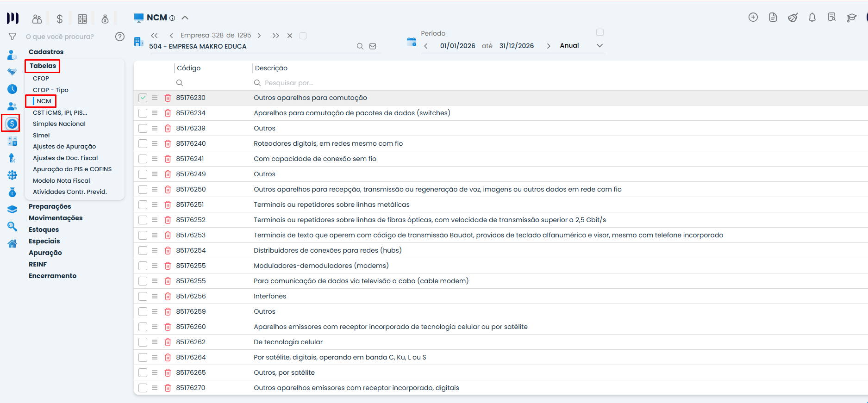Viewport: 868px width, 403px height.
Task: Open the Anual period dropdown
Action: [599, 45]
